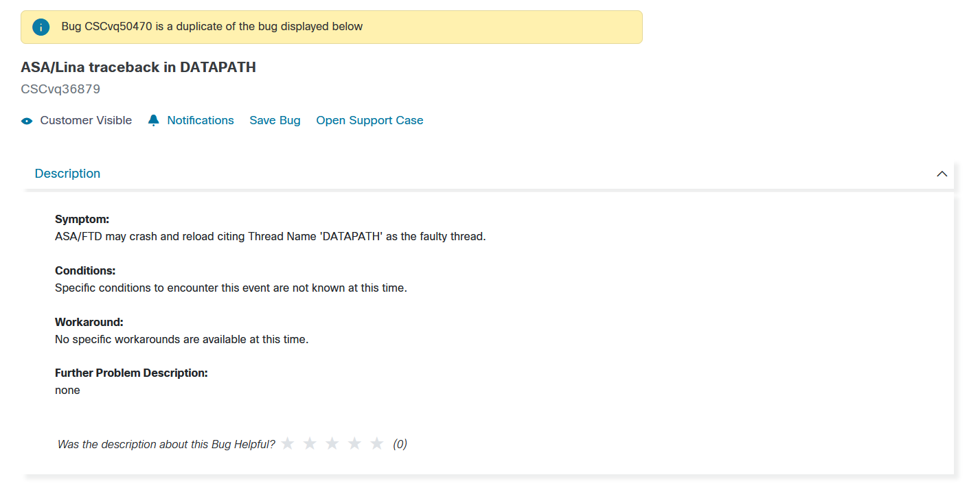Click the Workaround heading

click(x=89, y=322)
